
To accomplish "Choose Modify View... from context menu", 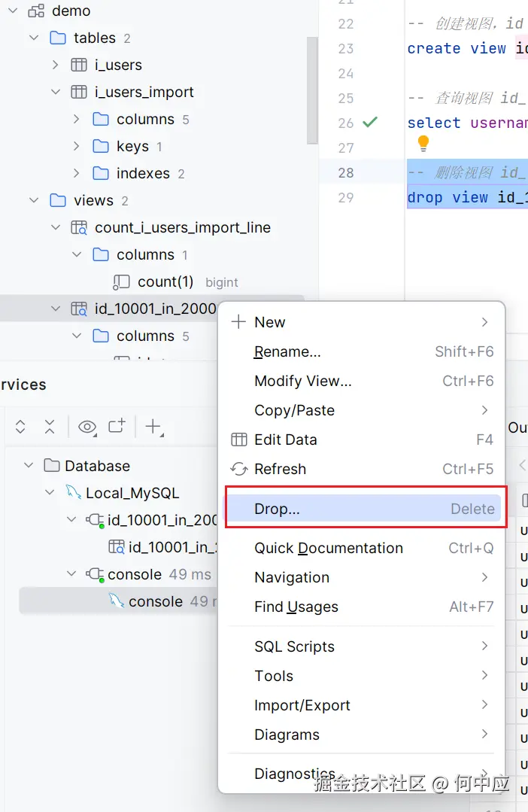I will click(363, 381).
